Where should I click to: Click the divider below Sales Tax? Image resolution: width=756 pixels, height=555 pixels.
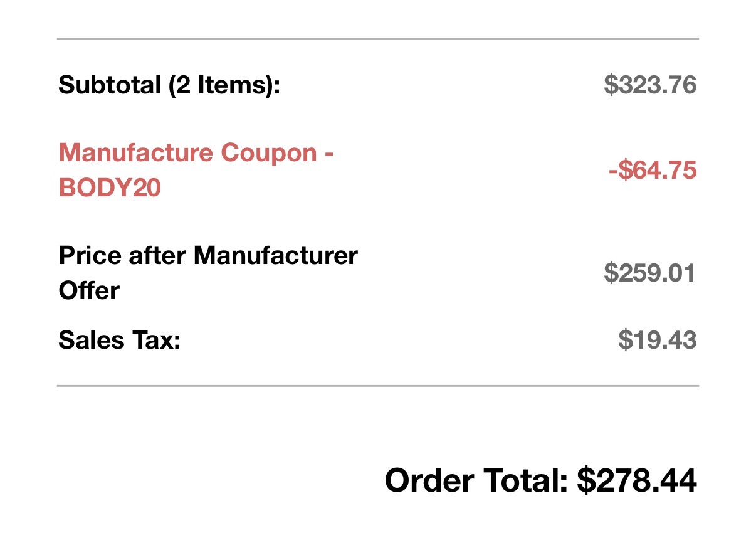click(377, 386)
